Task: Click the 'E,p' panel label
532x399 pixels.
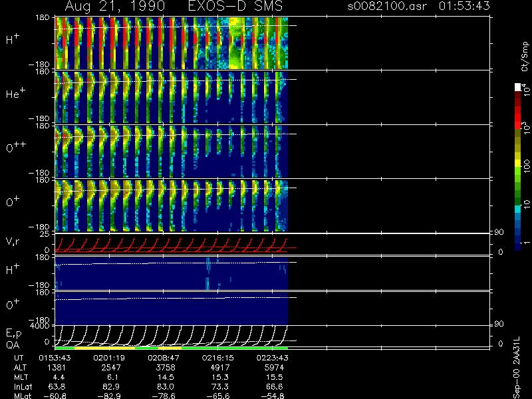Action: point(13,334)
